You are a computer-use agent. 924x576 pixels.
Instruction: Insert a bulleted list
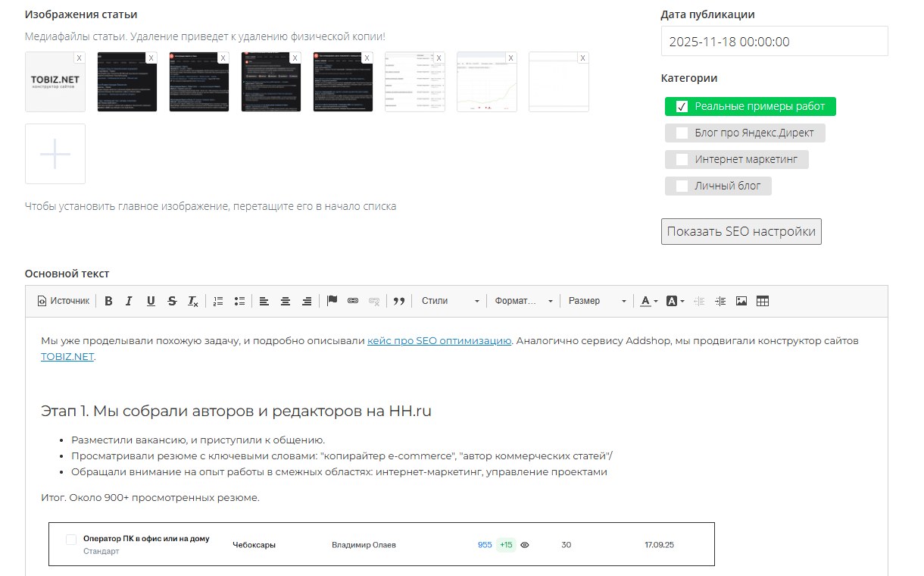[239, 301]
